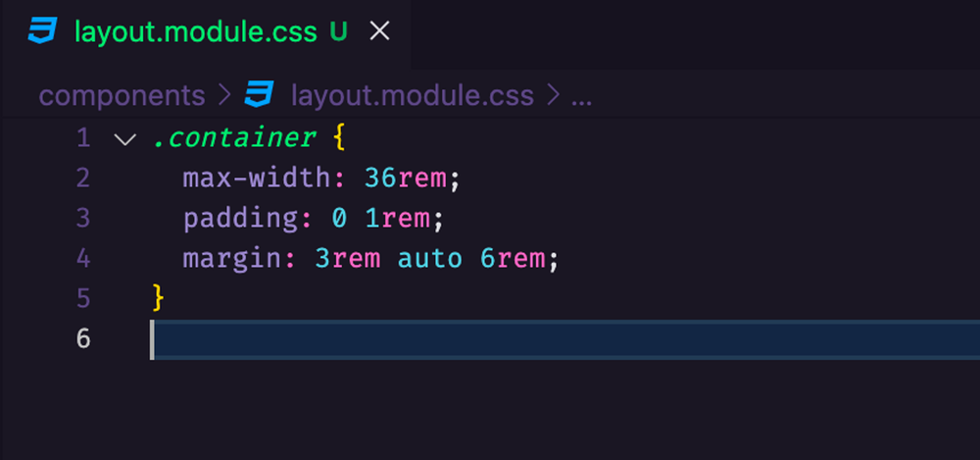Click line number 1 in the gutter

pyautogui.click(x=82, y=138)
